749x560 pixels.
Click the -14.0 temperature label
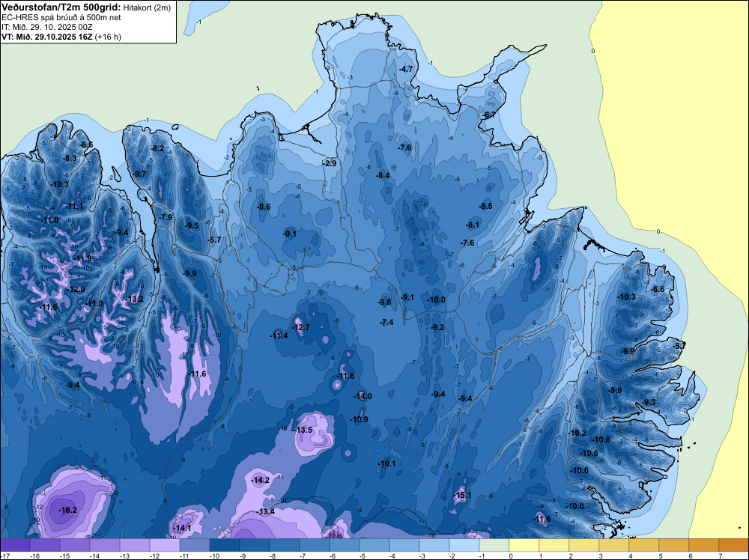(x=363, y=396)
